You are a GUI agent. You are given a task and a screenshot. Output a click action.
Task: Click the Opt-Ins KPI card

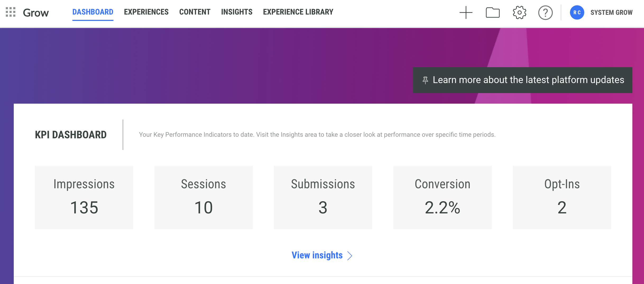tap(562, 197)
